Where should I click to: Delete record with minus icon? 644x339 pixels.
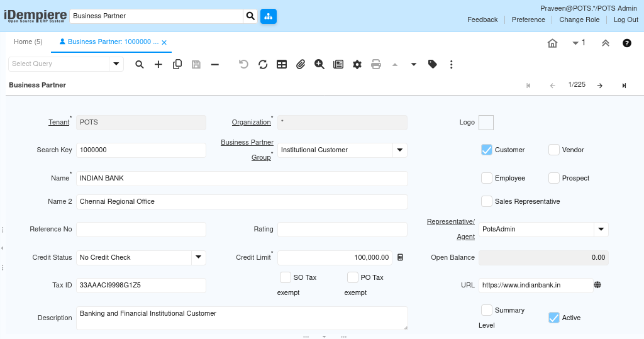215,64
